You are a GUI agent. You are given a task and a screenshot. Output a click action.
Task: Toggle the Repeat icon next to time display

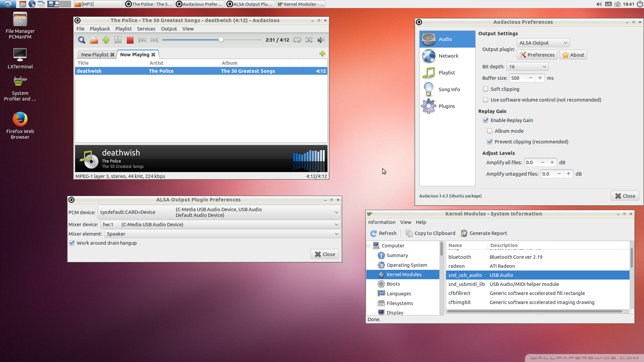tap(297, 40)
